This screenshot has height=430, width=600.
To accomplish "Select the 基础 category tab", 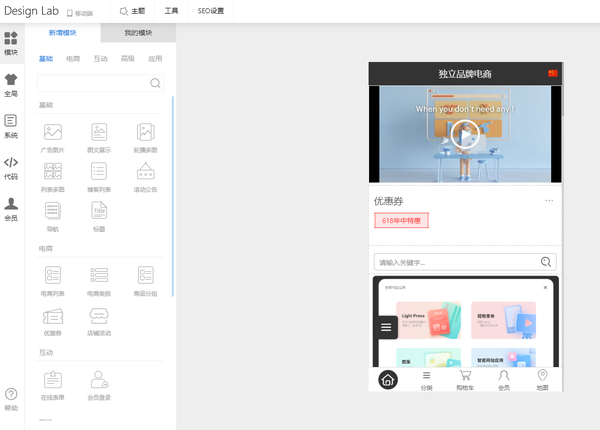I will coord(46,59).
